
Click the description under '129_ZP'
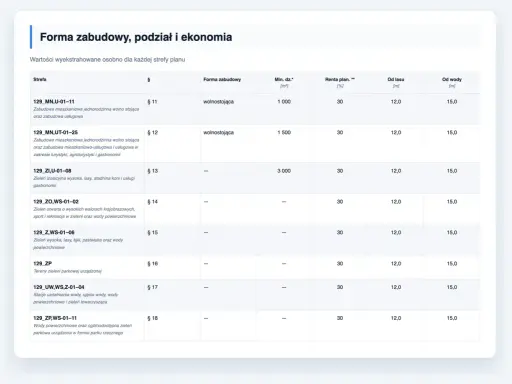(x=68, y=271)
